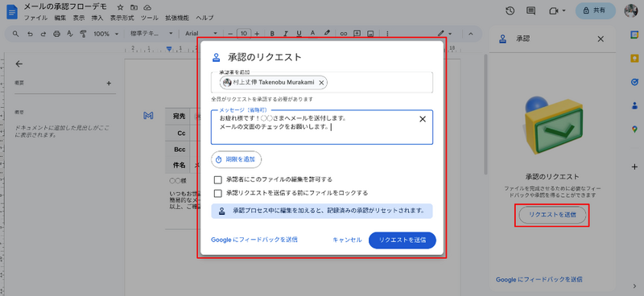Add a summary with the plus icon
The height and width of the screenshot is (296, 644).
109,84
